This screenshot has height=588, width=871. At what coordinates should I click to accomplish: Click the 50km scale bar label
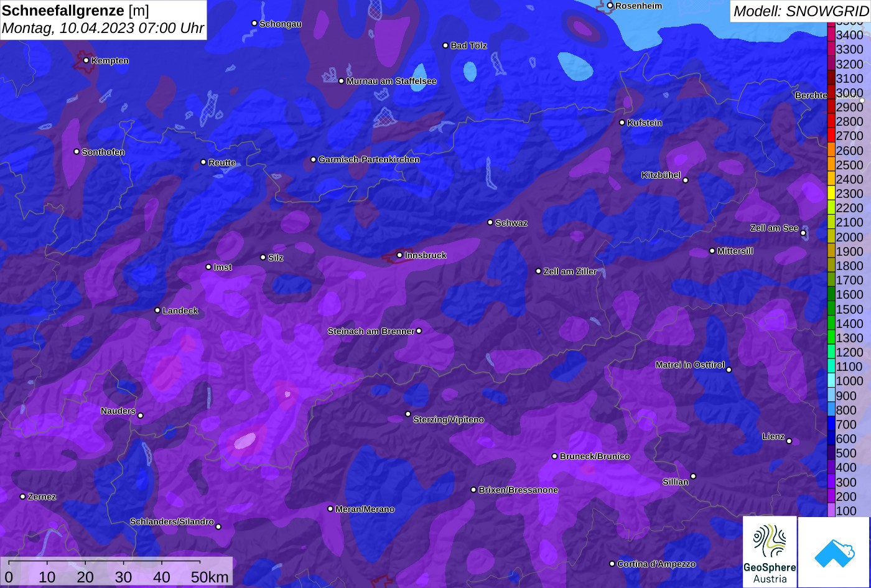210,577
